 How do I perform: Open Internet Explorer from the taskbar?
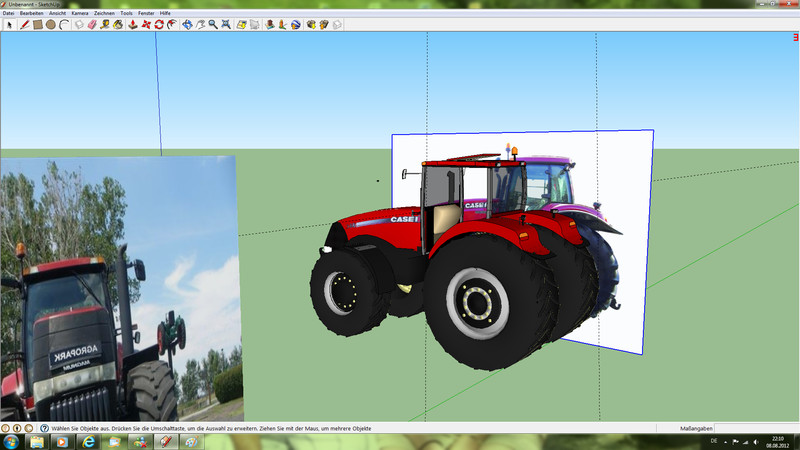88,442
